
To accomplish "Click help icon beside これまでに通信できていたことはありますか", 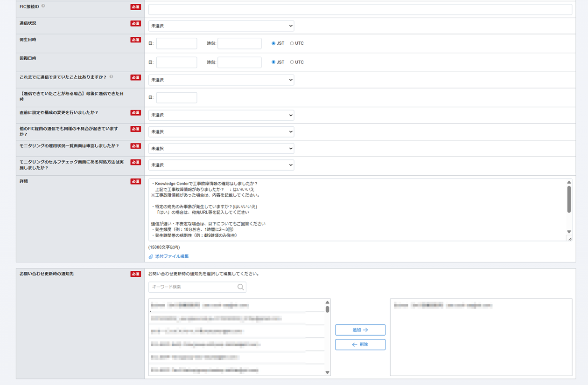I will 112,77.
